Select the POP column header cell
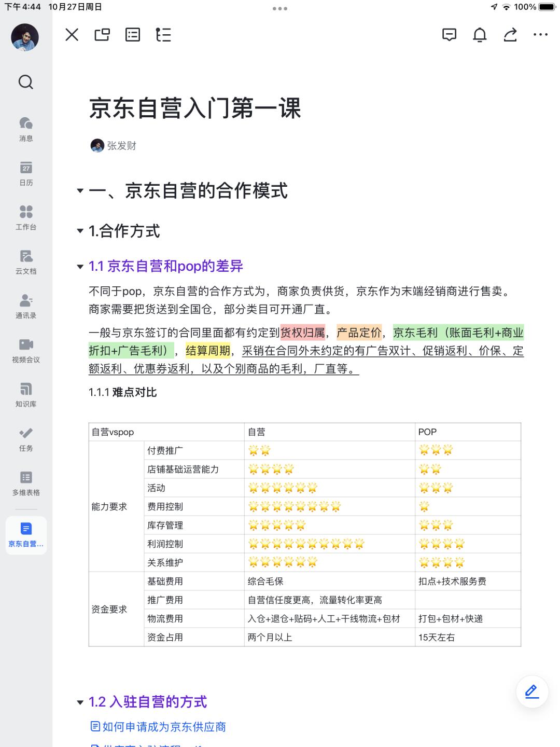 468,432
